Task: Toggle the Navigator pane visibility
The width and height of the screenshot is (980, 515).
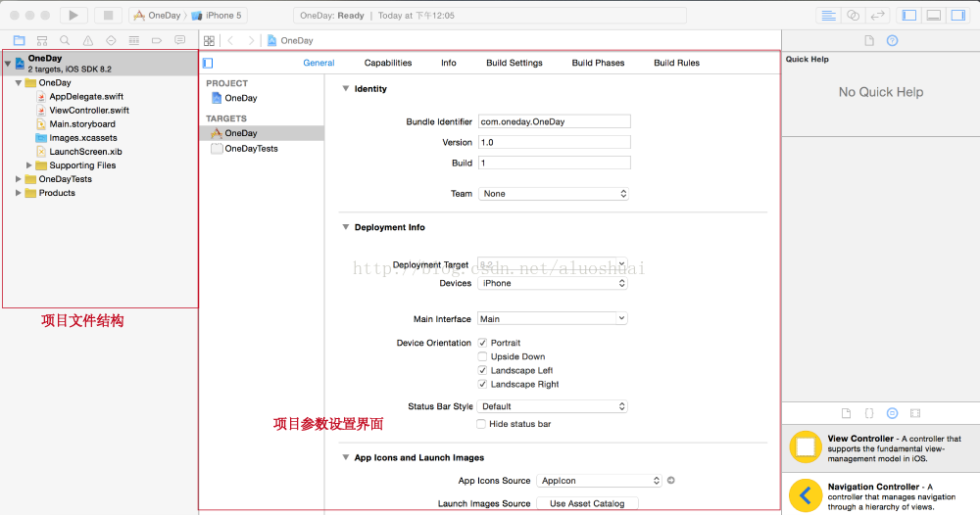Action: pyautogui.click(x=909, y=15)
